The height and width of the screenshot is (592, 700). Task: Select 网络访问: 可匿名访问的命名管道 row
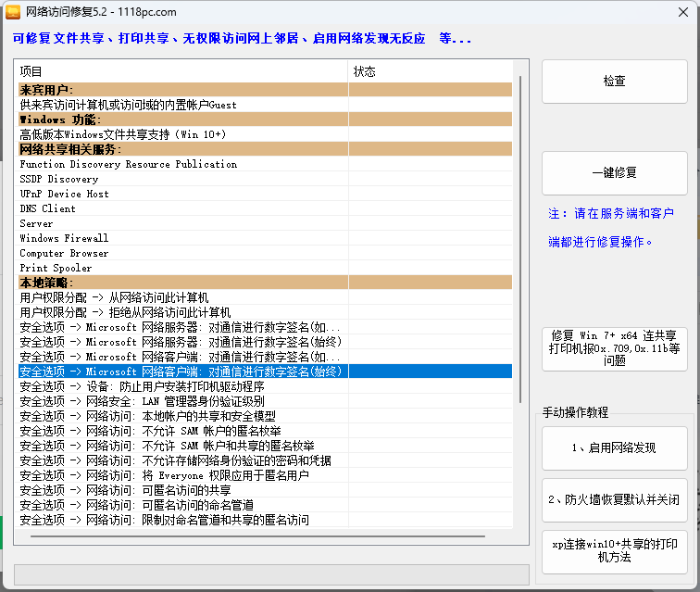click(265, 505)
